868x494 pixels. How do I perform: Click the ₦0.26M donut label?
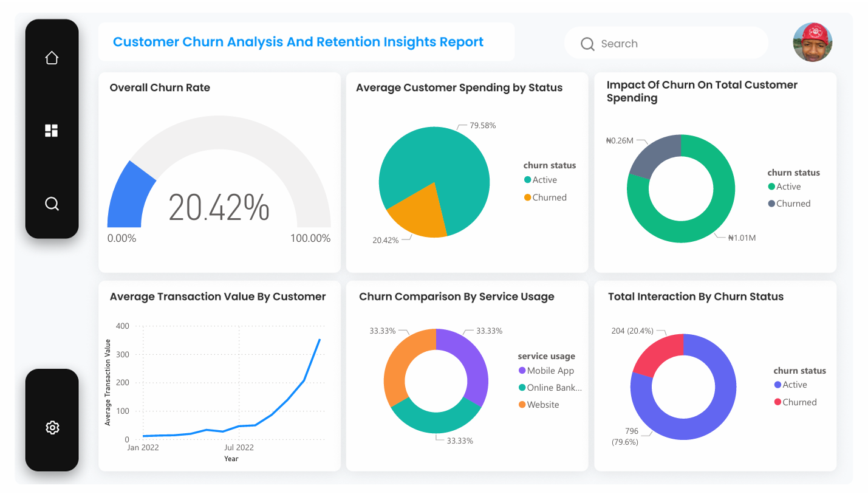(x=620, y=140)
